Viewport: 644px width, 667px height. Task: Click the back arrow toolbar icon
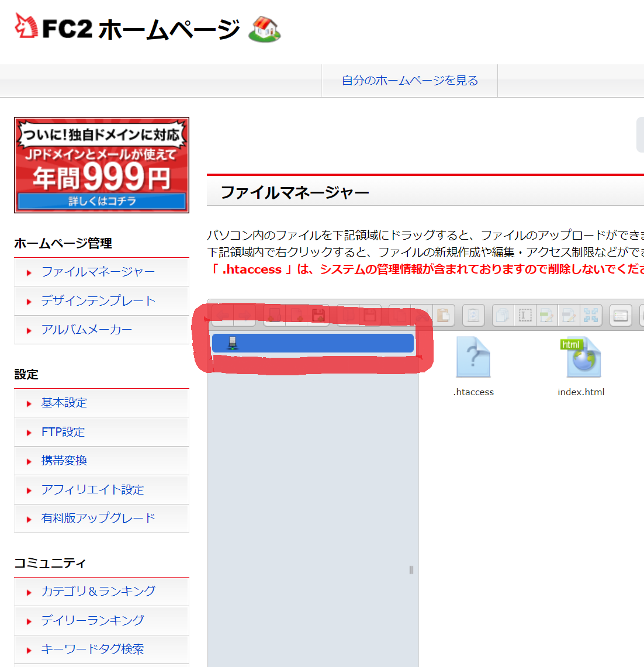[223, 316]
